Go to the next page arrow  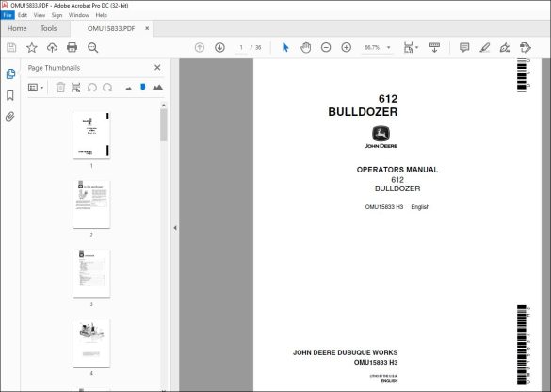219,47
